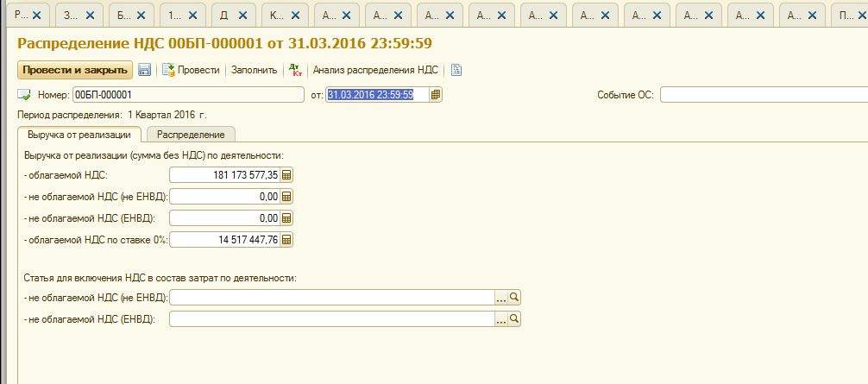The height and width of the screenshot is (384, 868).
Task: Select the Выручка от реализации tab
Action: click(79, 135)
